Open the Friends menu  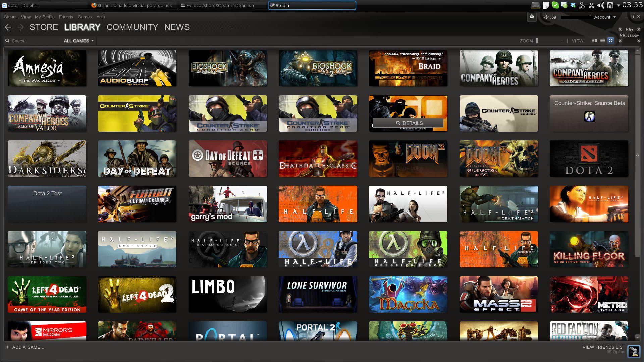click(66, 17)
